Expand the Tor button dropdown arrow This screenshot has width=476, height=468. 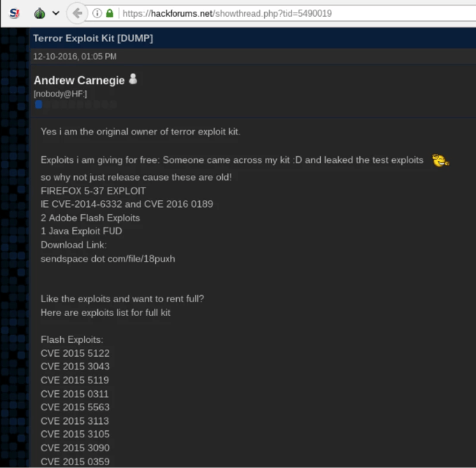pyautogui.click(x=55, y=13)
